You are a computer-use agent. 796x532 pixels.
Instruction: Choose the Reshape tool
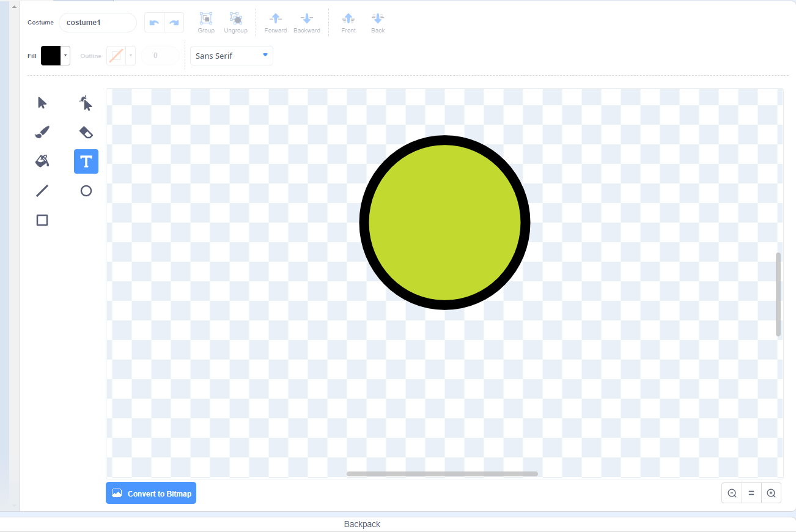(86, 102)
